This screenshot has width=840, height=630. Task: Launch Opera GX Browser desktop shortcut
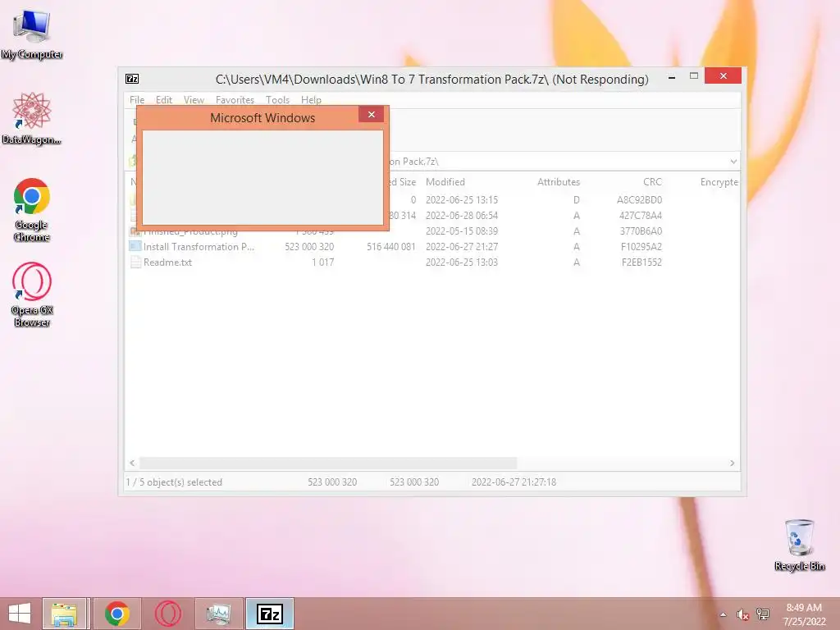pos(32,294)
